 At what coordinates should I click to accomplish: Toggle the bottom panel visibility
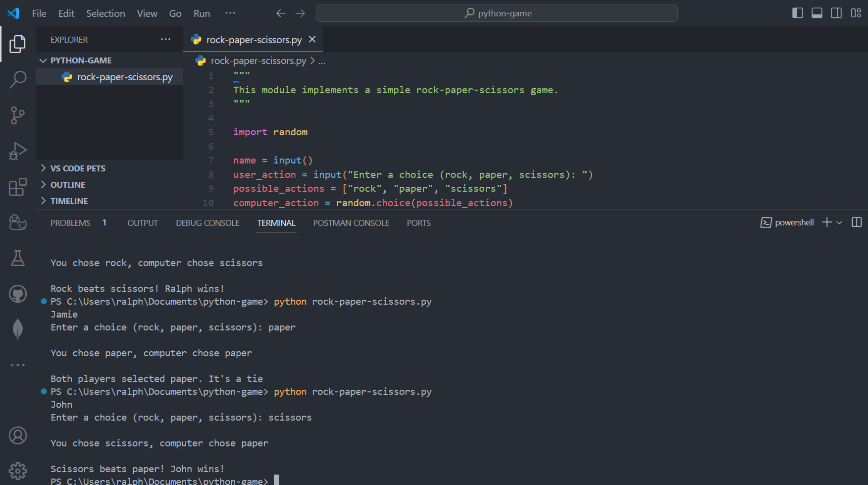tap(817, 13)
